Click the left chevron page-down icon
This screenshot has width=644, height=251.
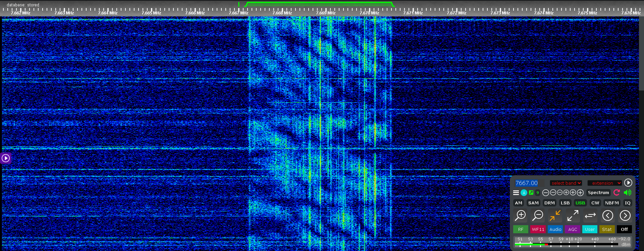(x=608, y=215)
